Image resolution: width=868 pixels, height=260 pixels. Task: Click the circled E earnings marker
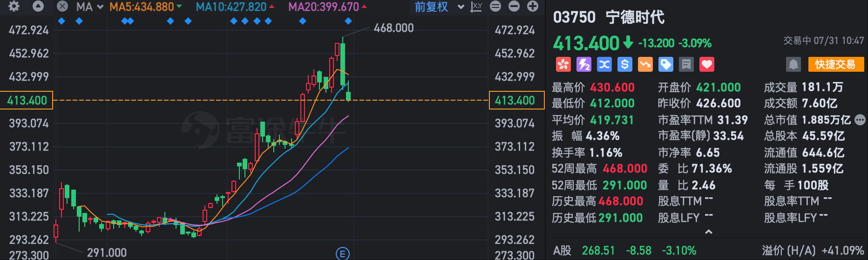(x=343, y=253)
